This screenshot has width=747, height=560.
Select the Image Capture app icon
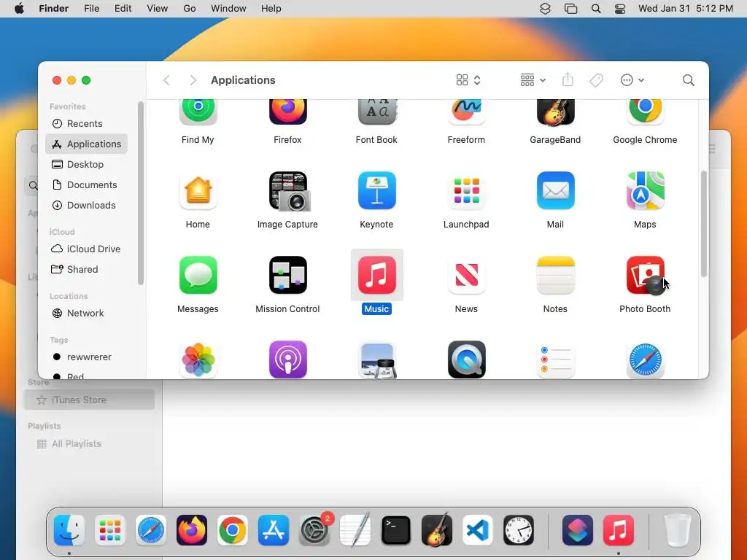pos(287,191)
